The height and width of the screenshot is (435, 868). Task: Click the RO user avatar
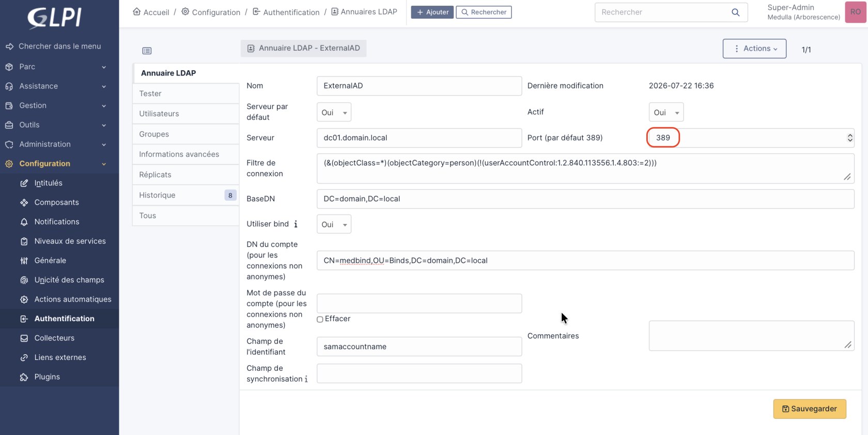tap(856, 12)
